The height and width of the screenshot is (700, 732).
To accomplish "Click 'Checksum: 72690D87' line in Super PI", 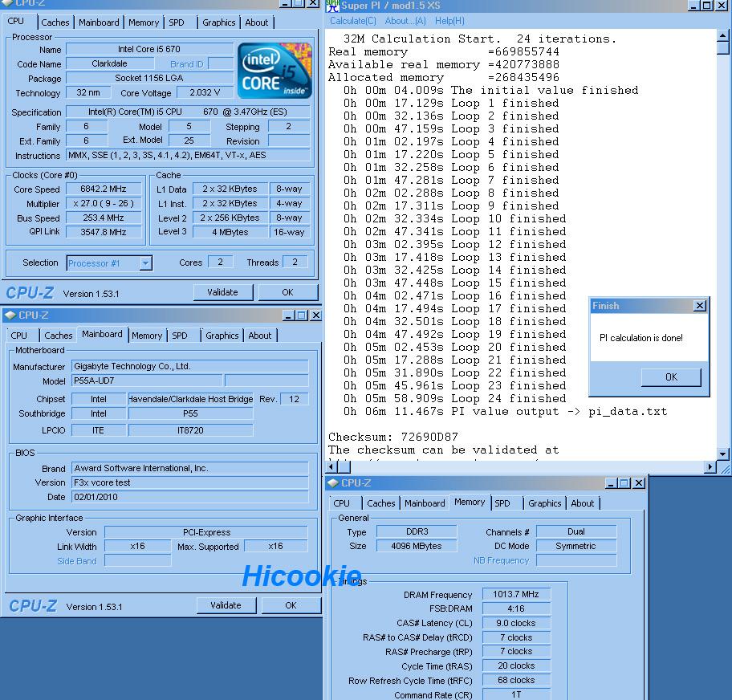I will click(393, 437).
